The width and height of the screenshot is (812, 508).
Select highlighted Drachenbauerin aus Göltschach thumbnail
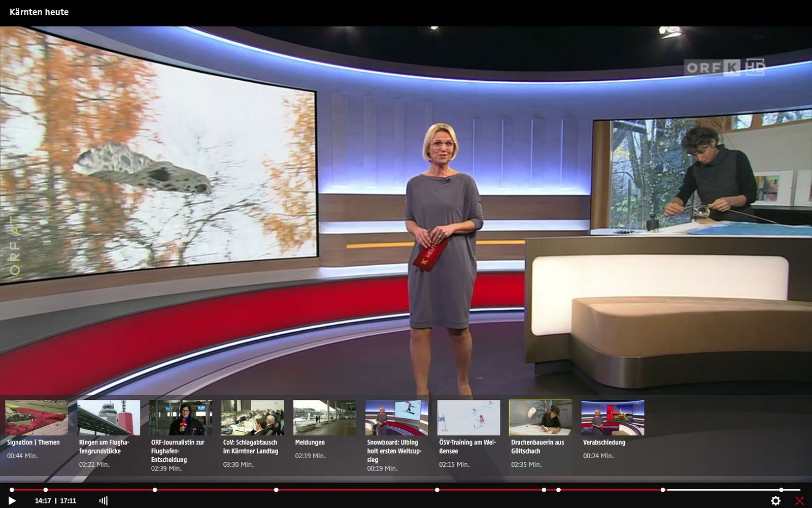[540, 418]
